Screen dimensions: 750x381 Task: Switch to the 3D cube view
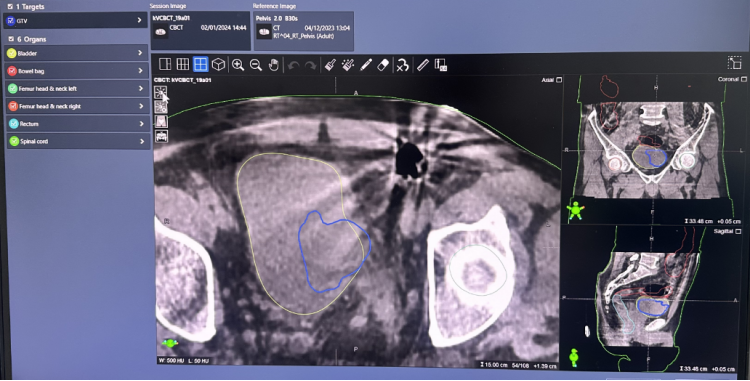point(219,64)
